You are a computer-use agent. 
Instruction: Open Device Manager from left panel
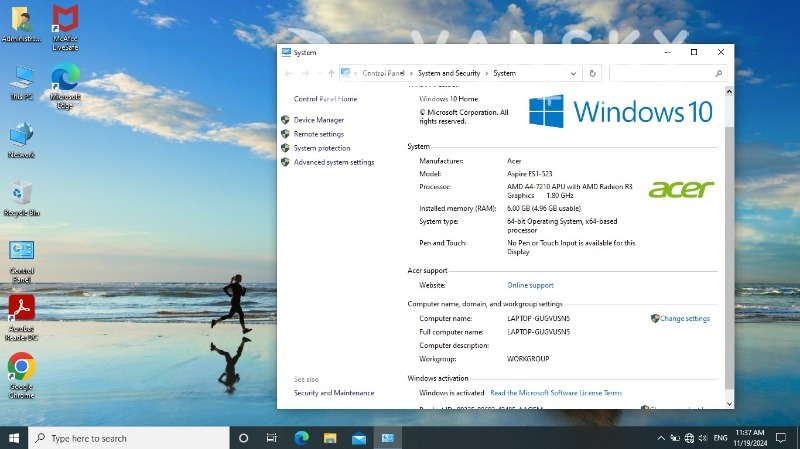pos(318,120)
